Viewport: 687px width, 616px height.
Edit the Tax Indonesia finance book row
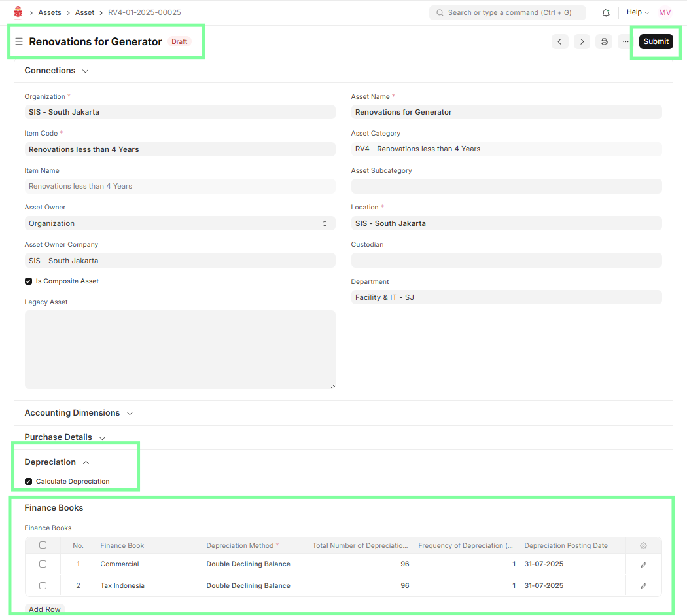pyautogui.click(x=643, y=586)
